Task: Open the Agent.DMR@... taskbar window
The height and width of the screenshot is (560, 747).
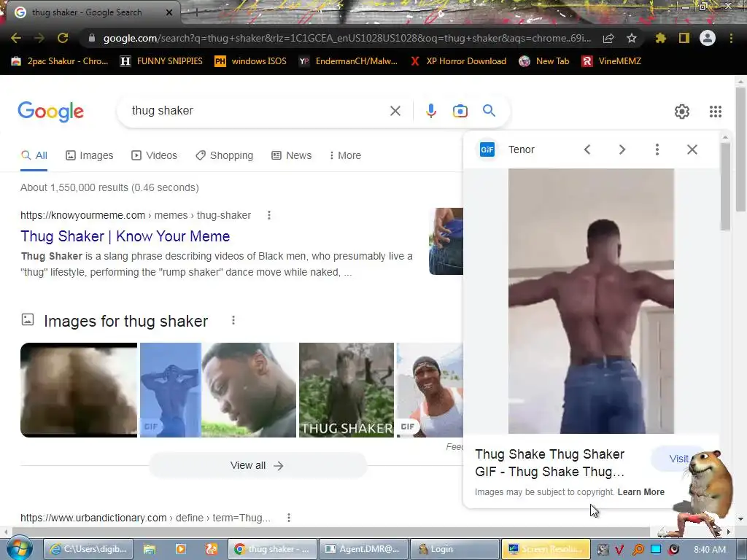Action: 363,549
